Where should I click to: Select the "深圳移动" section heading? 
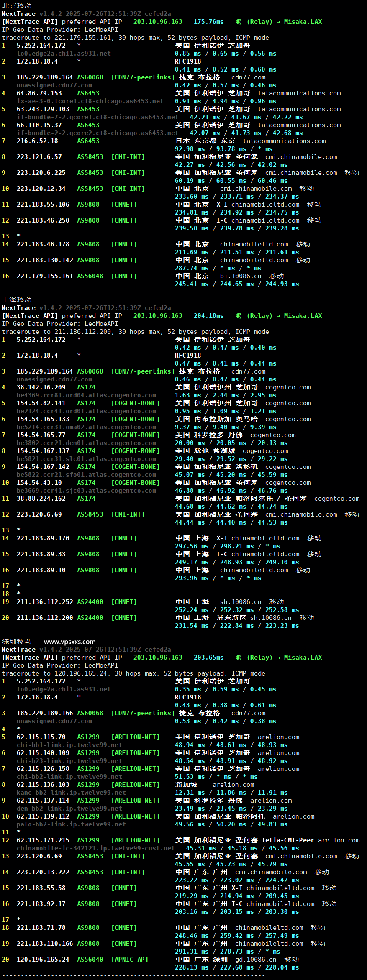(17, 642)
